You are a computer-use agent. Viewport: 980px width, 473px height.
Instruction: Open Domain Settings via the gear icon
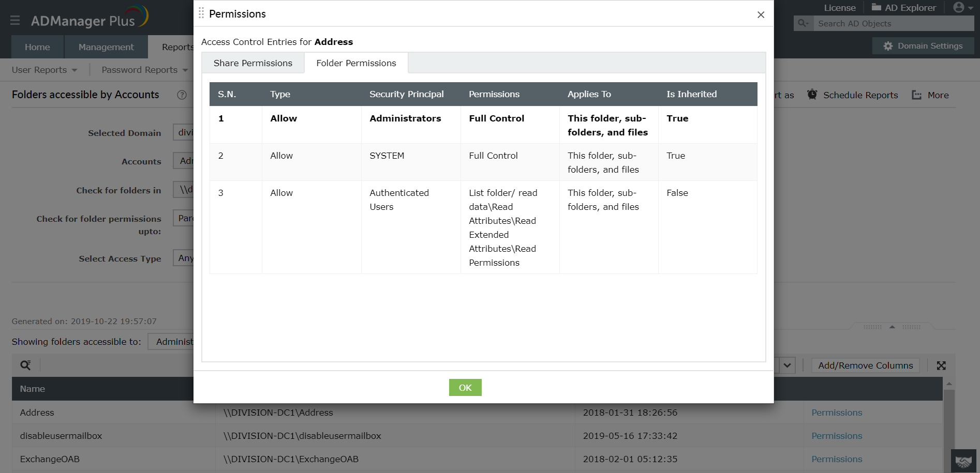(887, 45)
